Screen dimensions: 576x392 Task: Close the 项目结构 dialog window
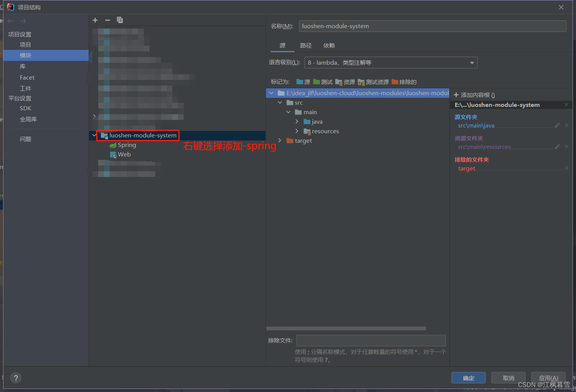click(561, 7)
